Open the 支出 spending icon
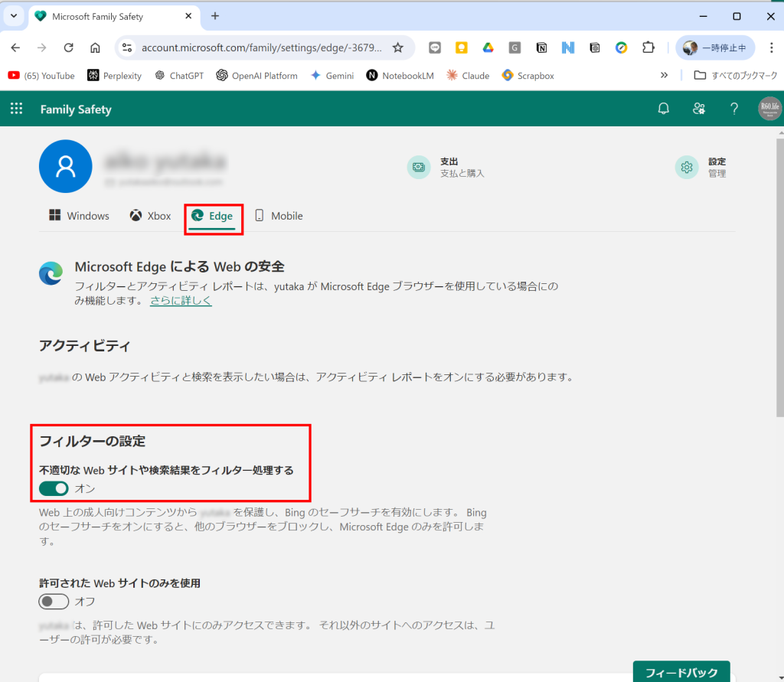The height and width of the screenshot is (682, 784). [419, 167]
